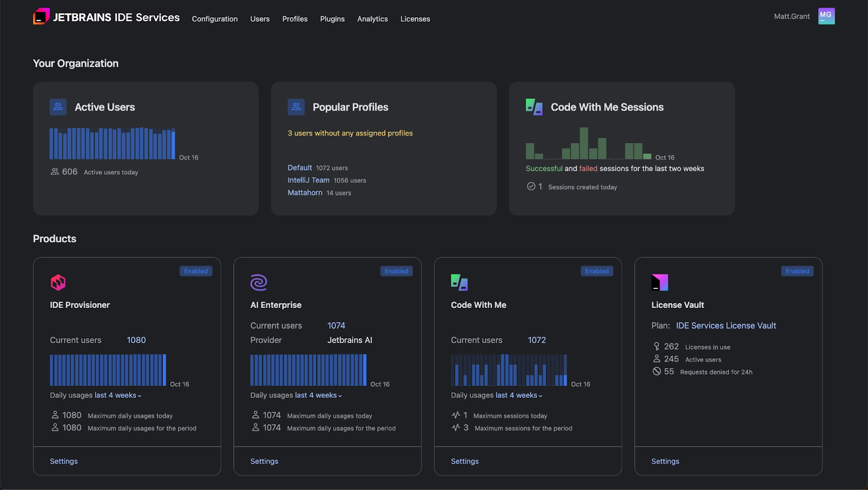Click the users icon beside 606
The width and height of the screenshot is (868, 490).
pyautogui.click(x=55, y=172)
